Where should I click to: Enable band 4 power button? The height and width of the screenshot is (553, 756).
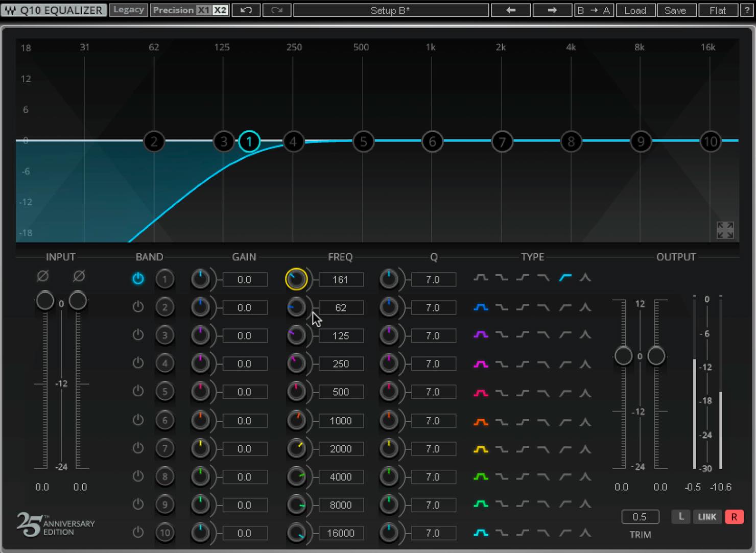tap(138, 363)
